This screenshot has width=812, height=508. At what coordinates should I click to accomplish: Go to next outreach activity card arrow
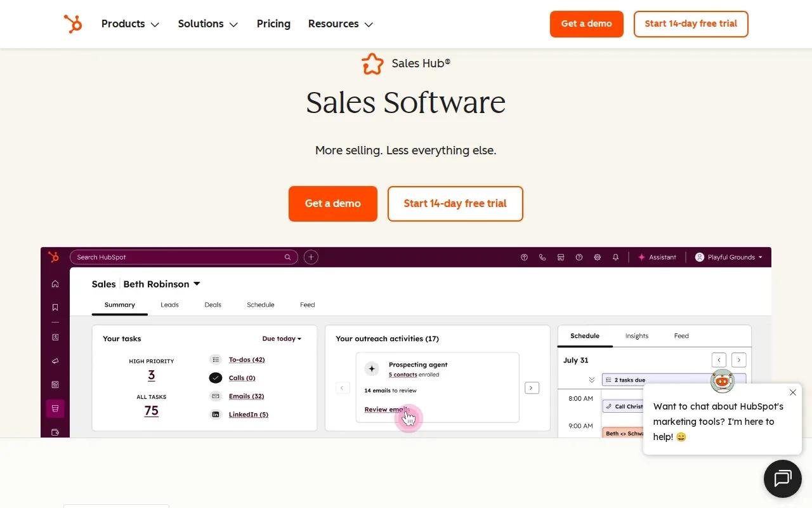pos(532,388)
